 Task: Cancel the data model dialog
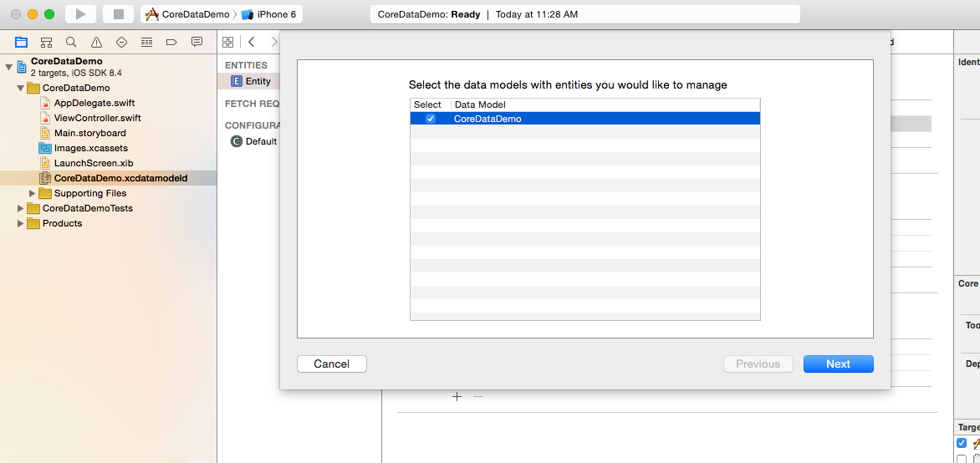332,364
